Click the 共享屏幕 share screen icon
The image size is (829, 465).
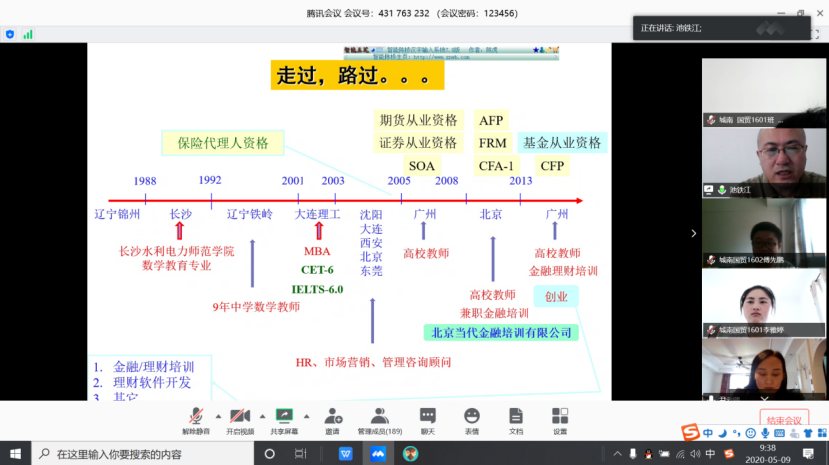(x=284, y=416)
